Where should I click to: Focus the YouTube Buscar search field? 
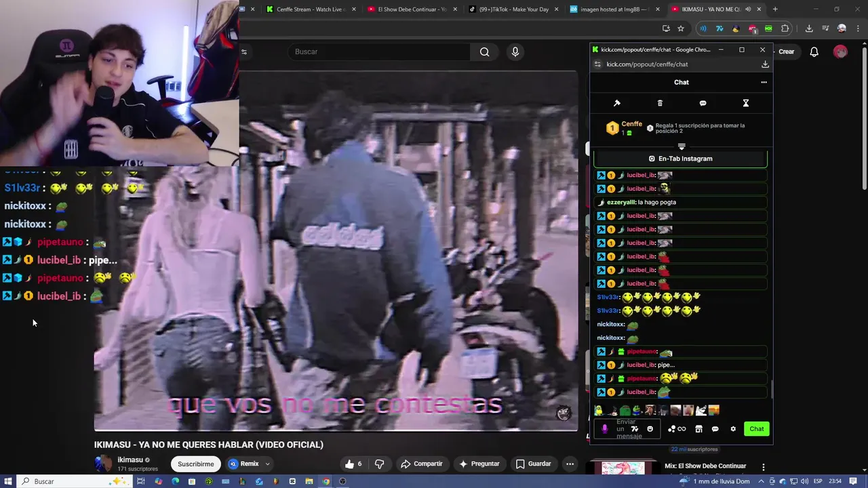tap(378, 52)
